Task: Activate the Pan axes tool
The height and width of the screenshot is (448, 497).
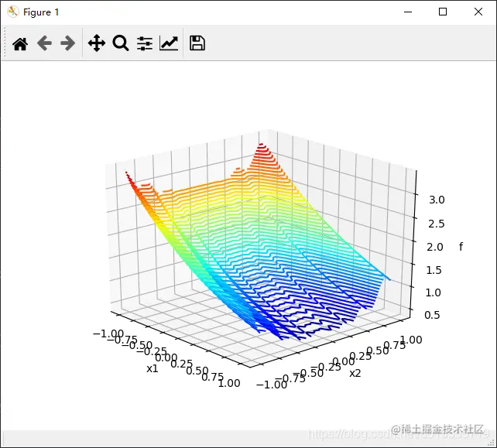Action: pyautogui.click(x=97, y=43)
